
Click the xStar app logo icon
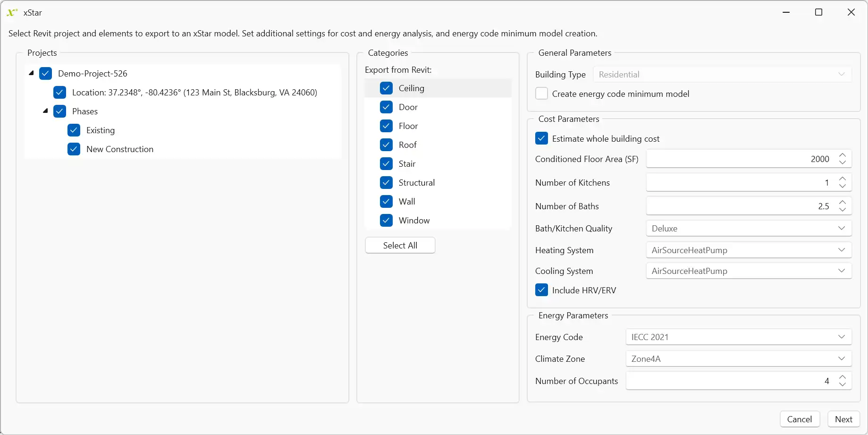coord(12,13)
